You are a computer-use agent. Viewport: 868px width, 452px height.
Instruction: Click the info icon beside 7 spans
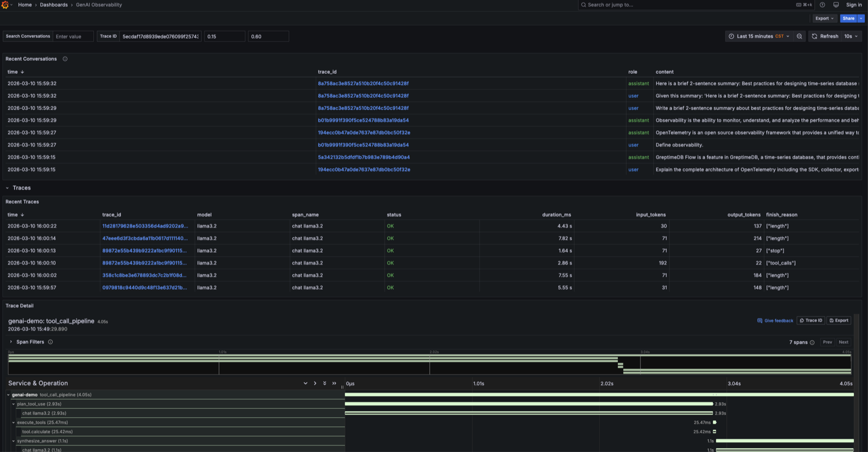pyautogui.click(x=812, y=342)
